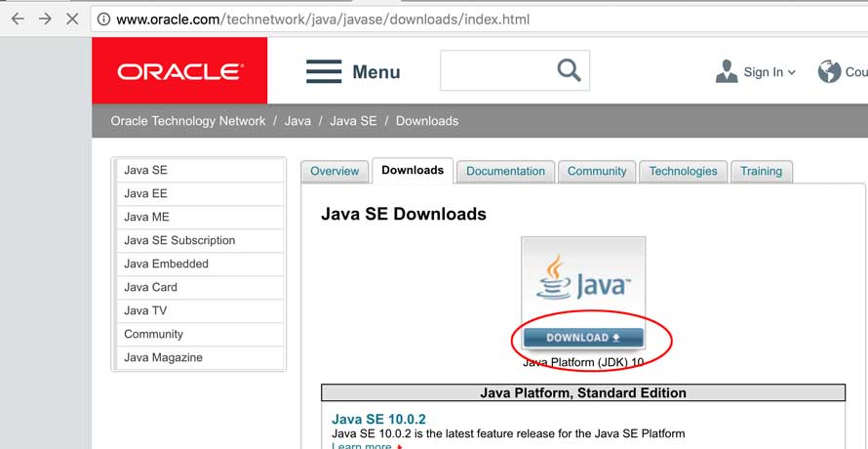Click the globe Country icon

(x=829, y=71)
